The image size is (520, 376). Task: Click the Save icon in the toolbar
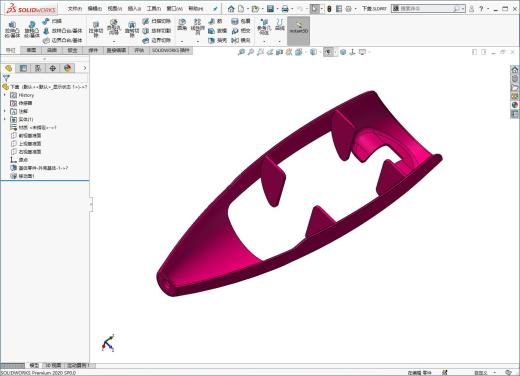[x=270, y=9]
